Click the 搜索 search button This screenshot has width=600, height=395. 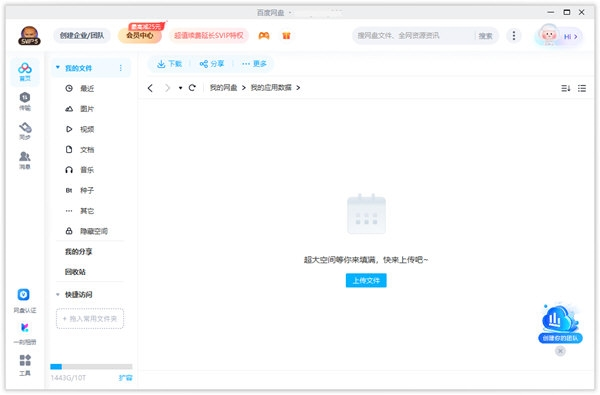(485, 36)
